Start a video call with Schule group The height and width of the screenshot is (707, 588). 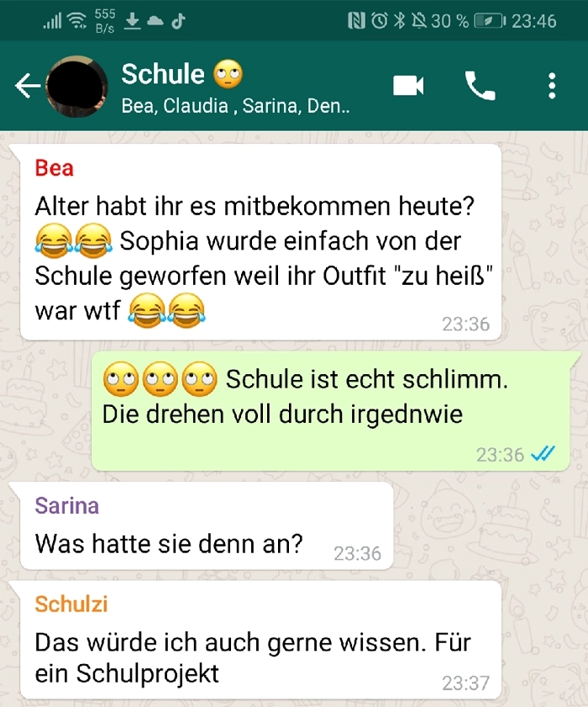[x=407, y=86]
